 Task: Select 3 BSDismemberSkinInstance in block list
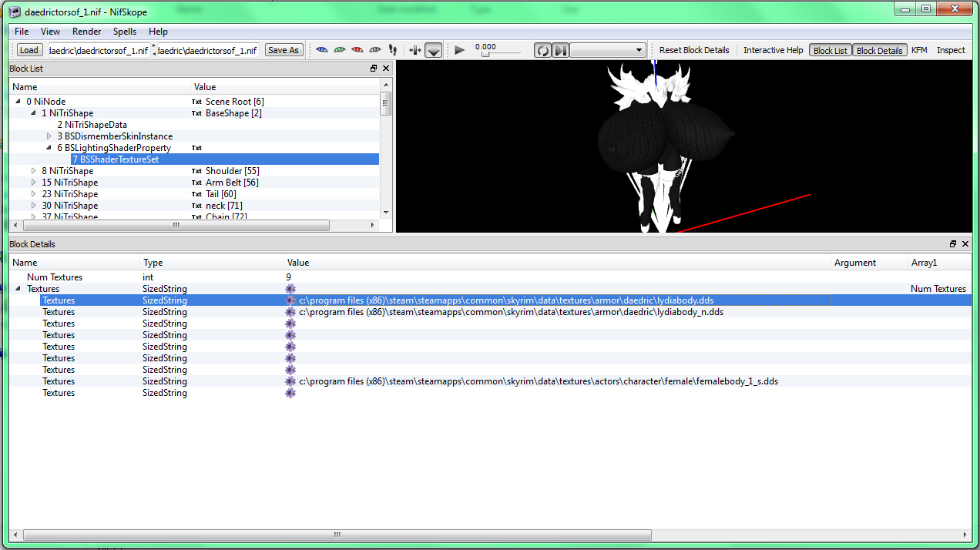click(118, 136)
